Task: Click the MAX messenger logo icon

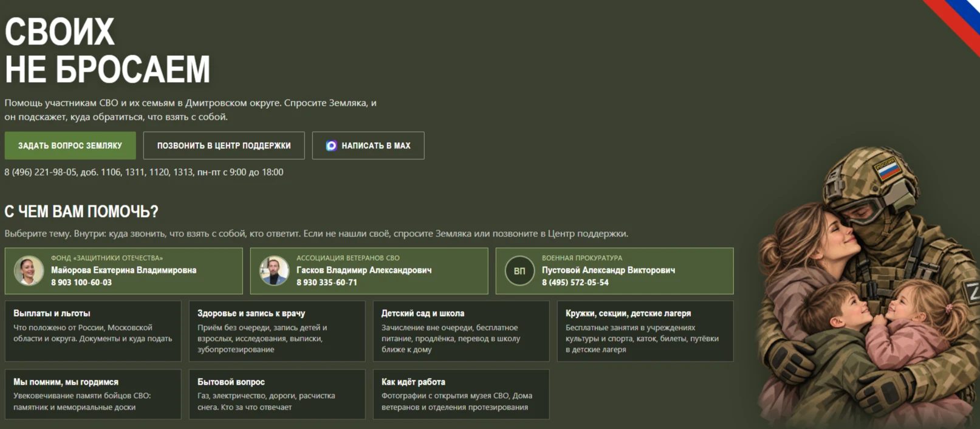Action: click(331, 146)
